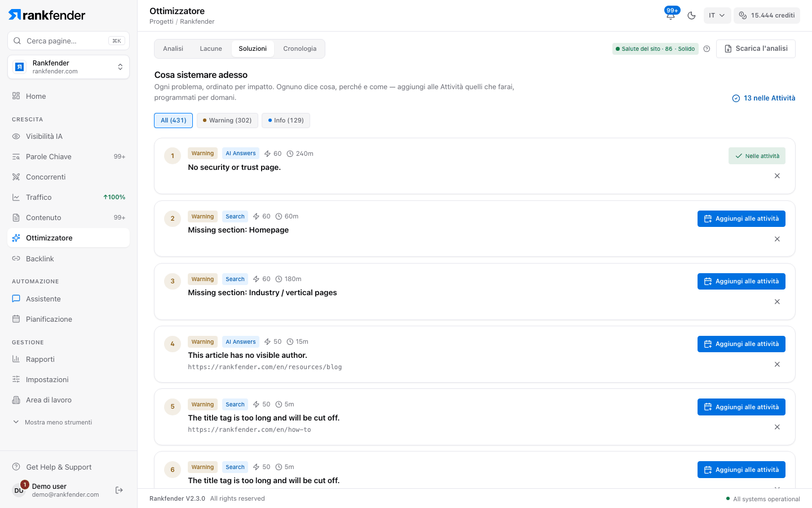Viewport: 812px width, 508px height.
Task: Toggle dark mode moon icon
Action: pyautogui.click(x=691, y=15)
